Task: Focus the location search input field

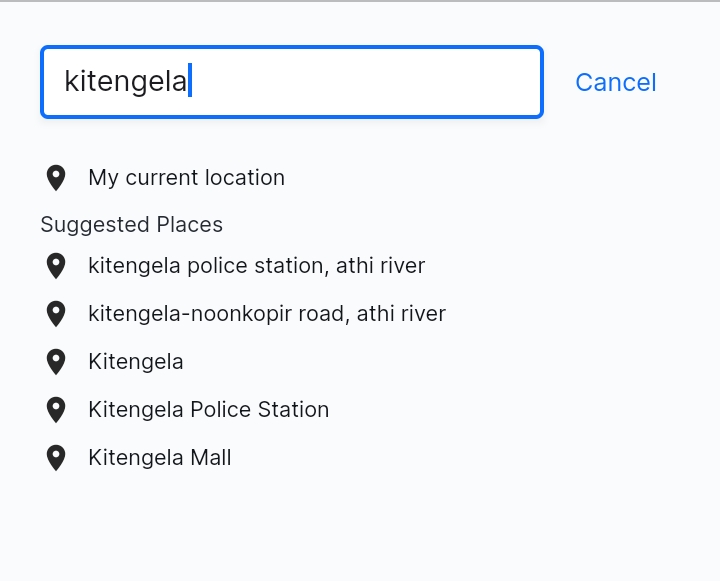Action: click(x=292, y=82)
